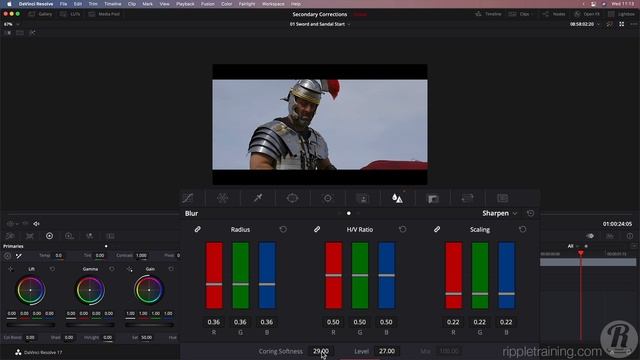
Task: Open the Color Warper palette
Action: tap(222, 198)
